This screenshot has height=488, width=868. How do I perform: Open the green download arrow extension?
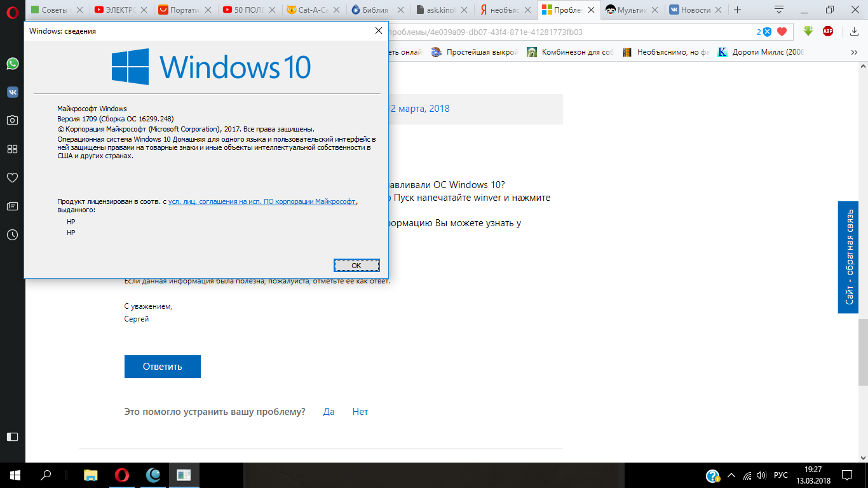[x=809, y=31]
